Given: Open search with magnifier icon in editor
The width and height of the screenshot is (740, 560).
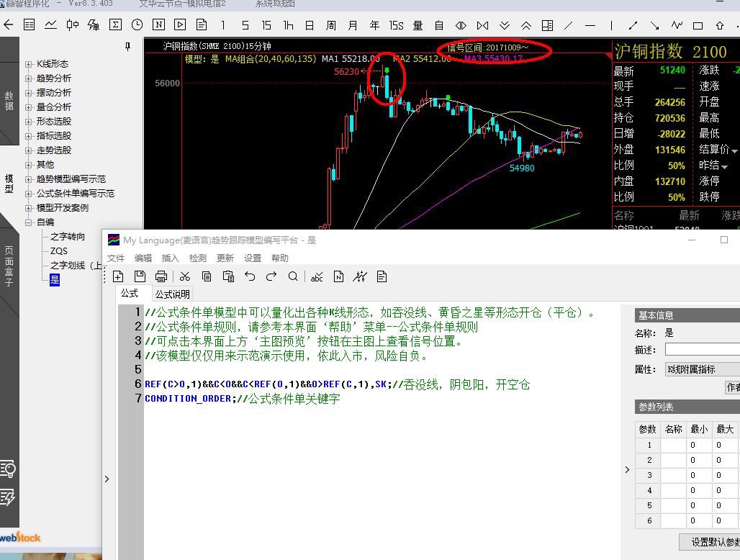Looking at the screenshot, I should coord(293,276).
